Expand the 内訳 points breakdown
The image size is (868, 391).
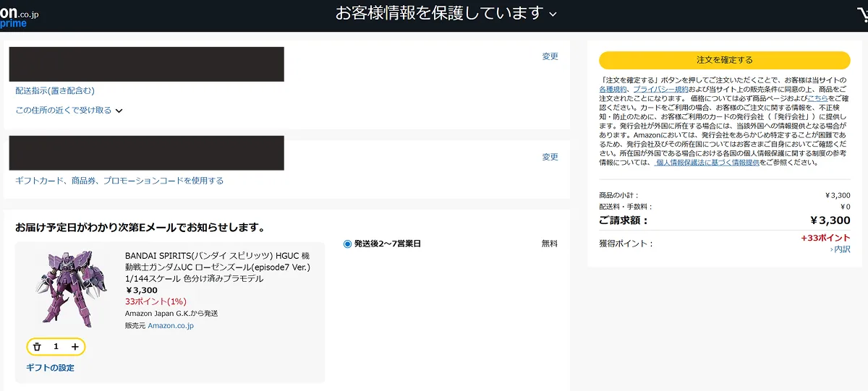click(x=841, y=249)
